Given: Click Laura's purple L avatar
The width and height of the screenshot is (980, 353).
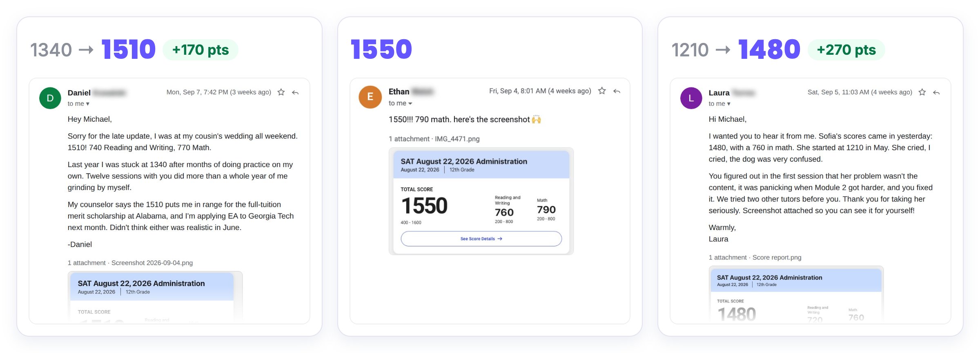Looking at the screenshot, I should 691,98.
